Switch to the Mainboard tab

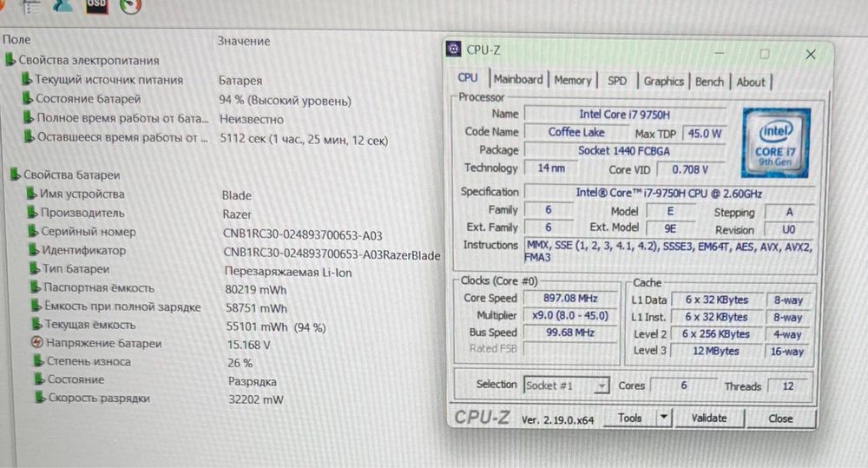[518, 80]
